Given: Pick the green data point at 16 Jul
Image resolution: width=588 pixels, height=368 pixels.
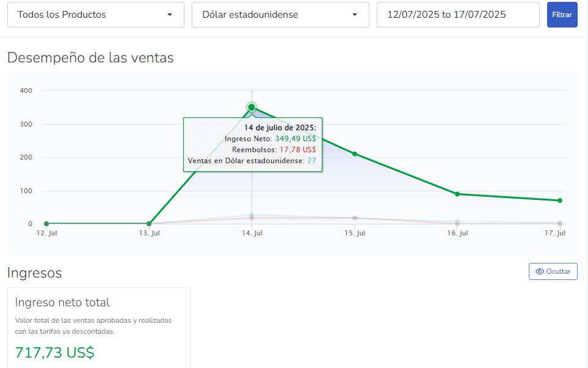Looking at the screenshot, I should click(x=457, y=194).
